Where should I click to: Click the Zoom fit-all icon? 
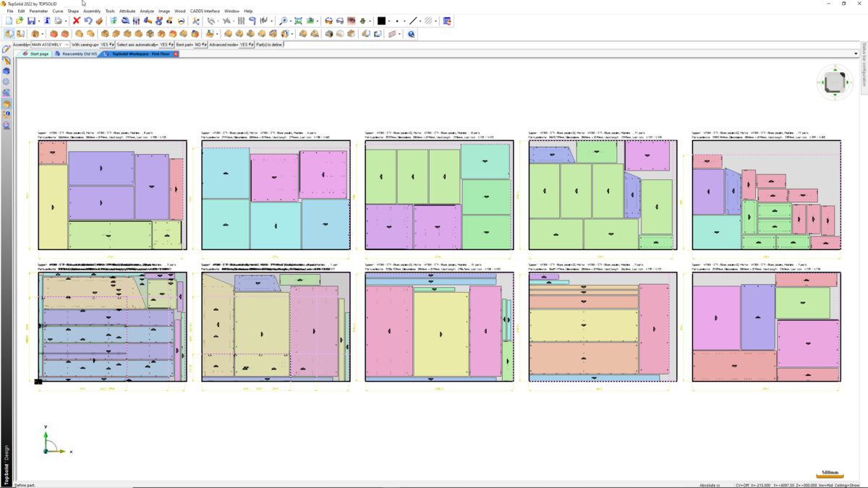coord(298,21)
